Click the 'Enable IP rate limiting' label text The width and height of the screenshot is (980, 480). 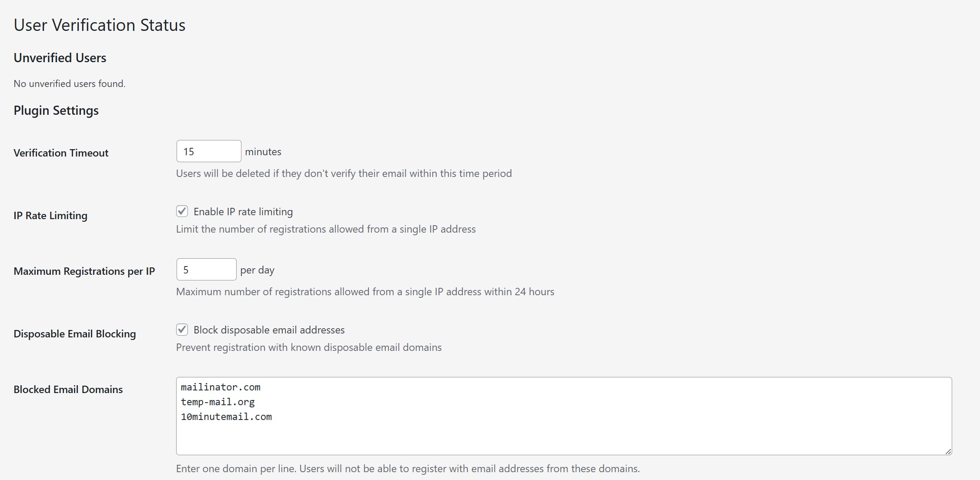pyautogui.click(x=243, y=212)
